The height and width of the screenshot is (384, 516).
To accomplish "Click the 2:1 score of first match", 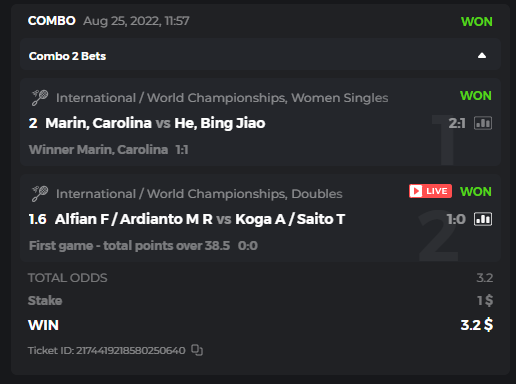I will point(457,123).
